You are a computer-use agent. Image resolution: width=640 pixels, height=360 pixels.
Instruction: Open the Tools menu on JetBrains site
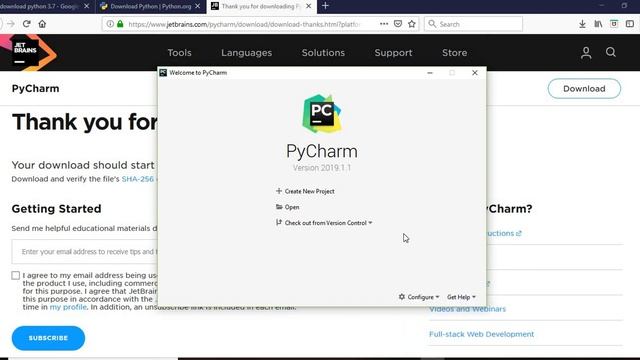click(179, 53)
